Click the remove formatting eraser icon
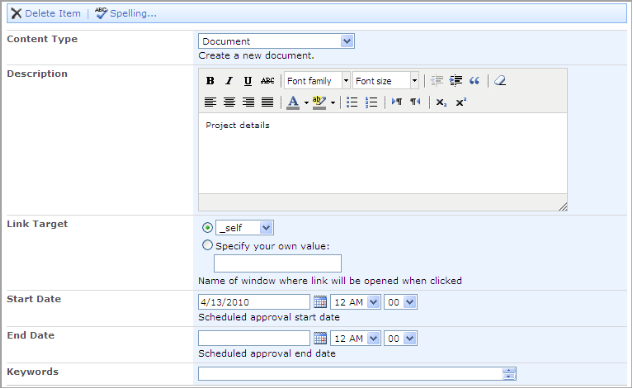 point(500,81)
